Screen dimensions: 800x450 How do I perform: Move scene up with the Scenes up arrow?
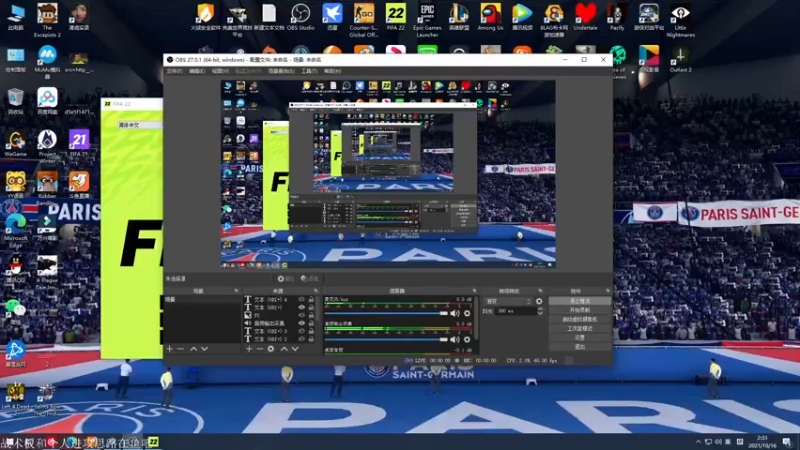pyautogui.click(x=193, y=349)
